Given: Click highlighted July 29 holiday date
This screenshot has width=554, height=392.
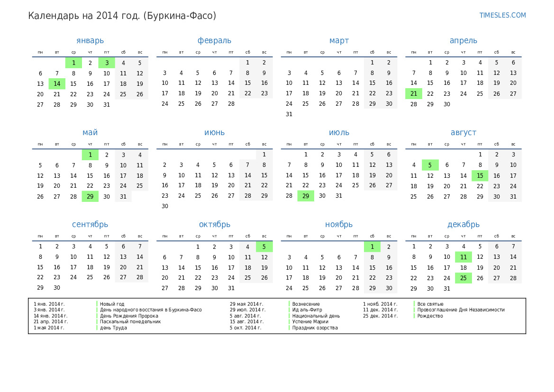Looking at the screenshot, I should (306, 196).
